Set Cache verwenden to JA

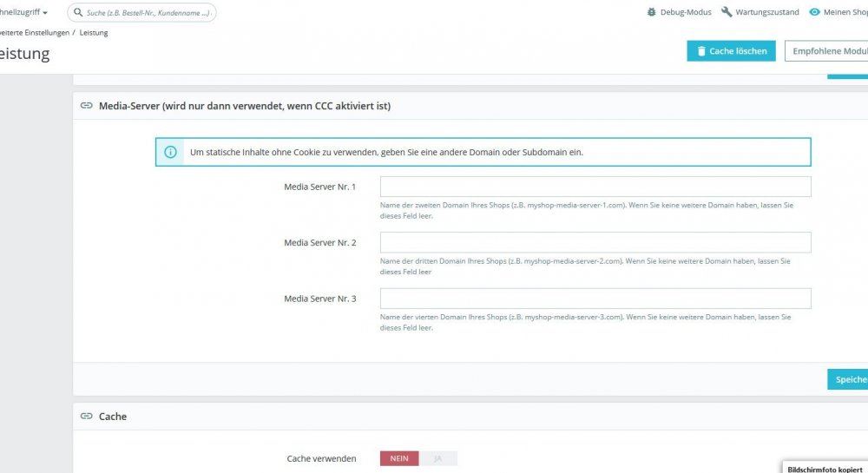[437, 458]
